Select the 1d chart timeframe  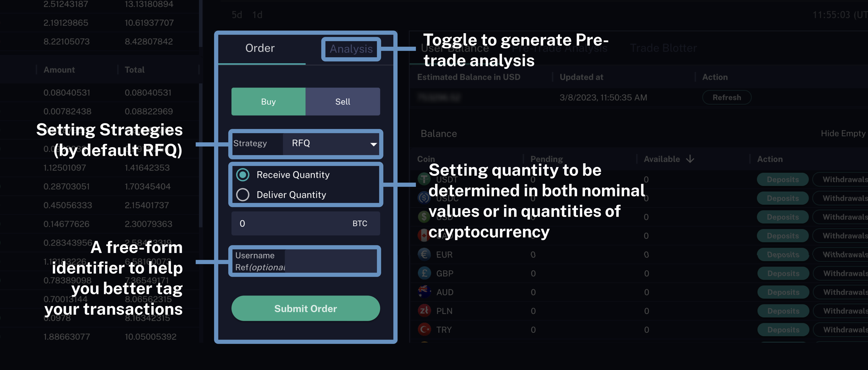tap(257, 15)
